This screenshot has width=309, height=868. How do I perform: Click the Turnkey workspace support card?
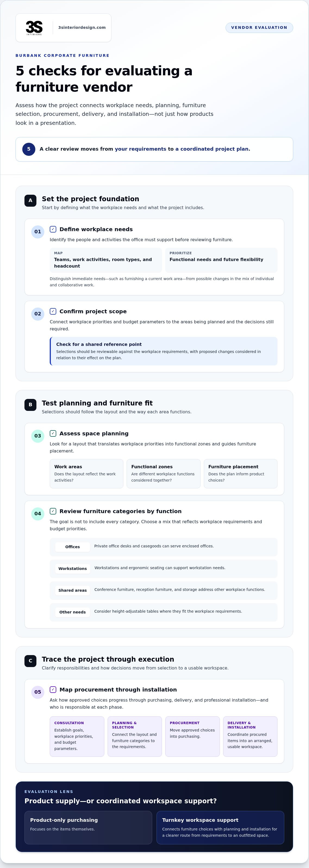pos(220,827)
